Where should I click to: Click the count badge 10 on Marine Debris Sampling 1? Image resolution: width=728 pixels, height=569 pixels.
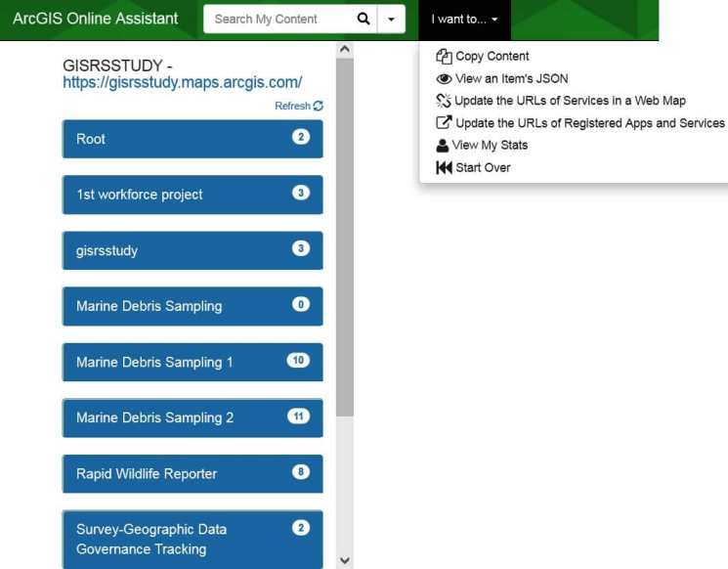tap(298, 360)
